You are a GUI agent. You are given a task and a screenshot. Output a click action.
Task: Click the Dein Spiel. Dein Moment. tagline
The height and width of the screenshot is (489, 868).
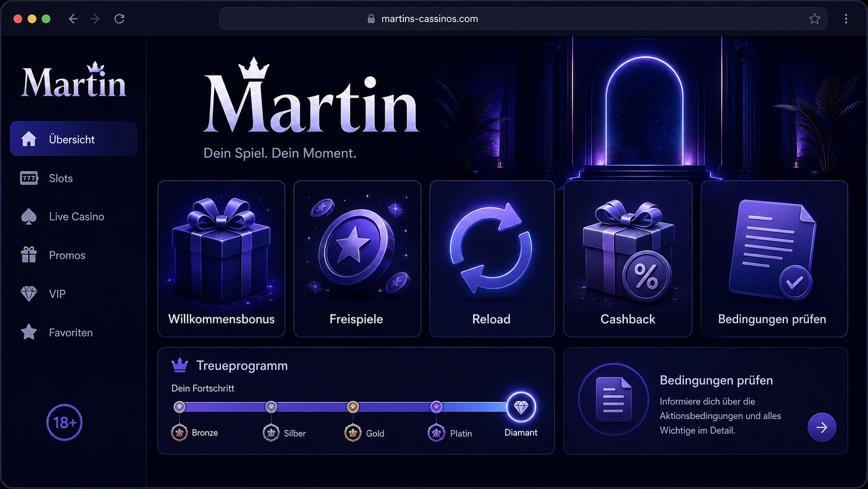click(280, 153)
